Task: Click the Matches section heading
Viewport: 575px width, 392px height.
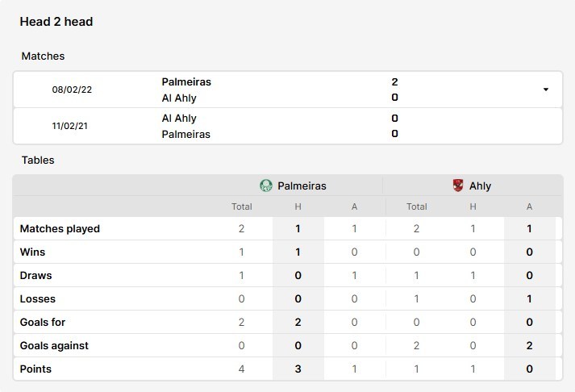Action: point(43,56)
